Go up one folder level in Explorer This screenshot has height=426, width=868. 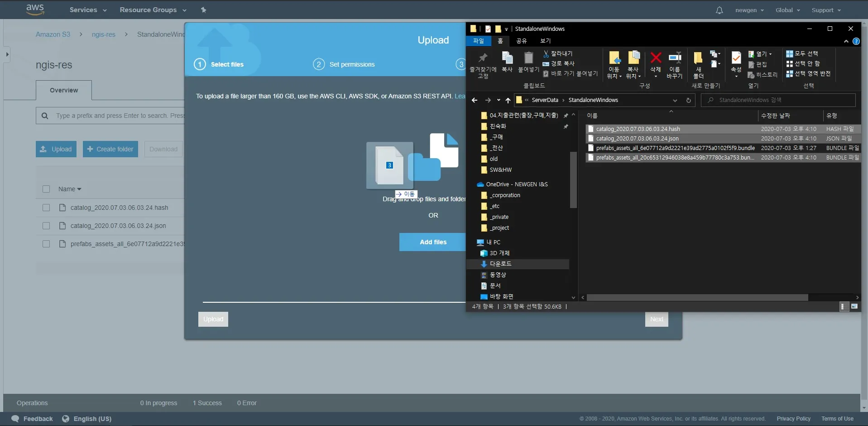(x=508, y=100)
